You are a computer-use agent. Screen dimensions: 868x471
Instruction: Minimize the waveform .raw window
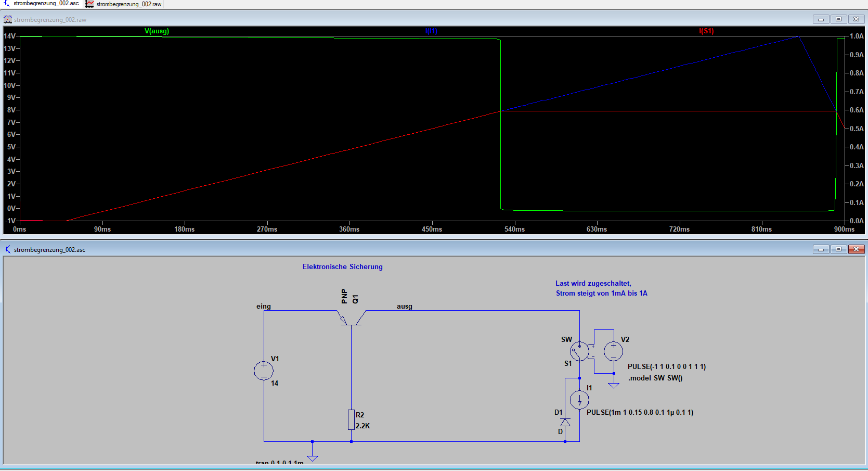[821, 19]
